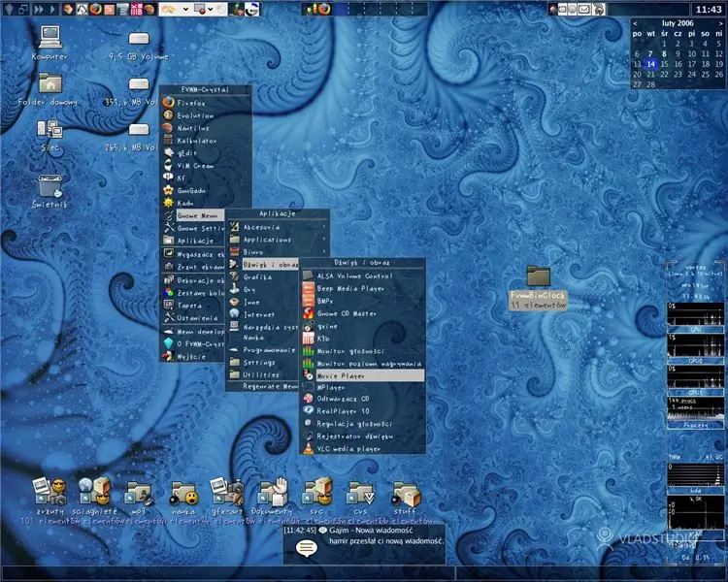Click the 11:43 clock in the panel
The image size is (728, 582).
coord(709,10)
